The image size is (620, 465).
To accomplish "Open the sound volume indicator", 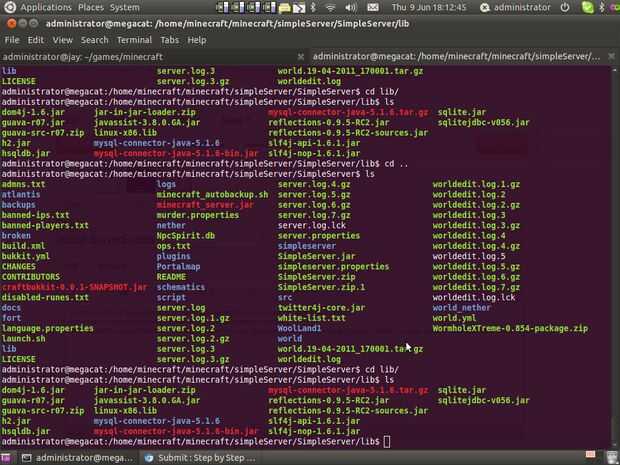I will click(x=350, y=7).
